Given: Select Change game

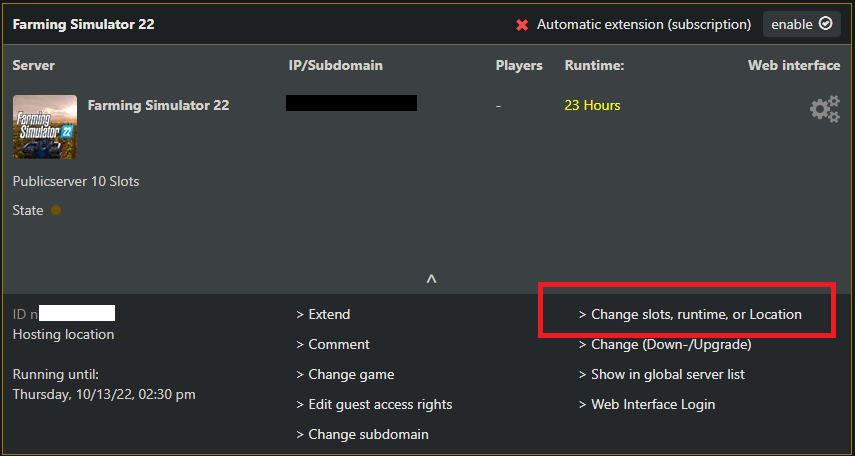Looking at the screenshot, I should click(x=345, y=375).
